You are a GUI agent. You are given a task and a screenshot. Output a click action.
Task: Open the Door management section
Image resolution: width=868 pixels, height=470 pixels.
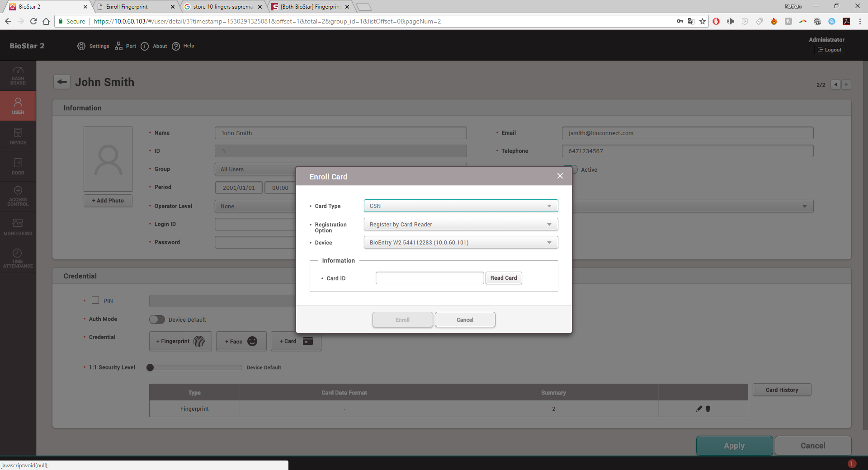coord(18,166)
